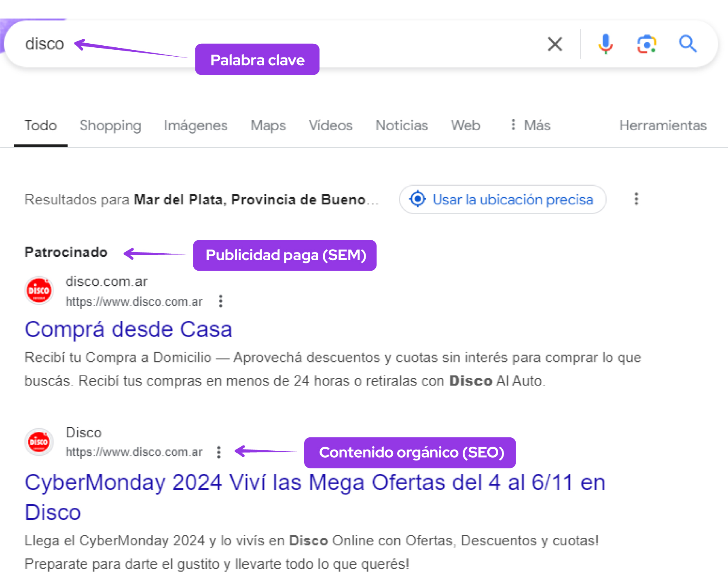Expand the Más dropdown menu
Viewport: 728px width, 581px height.
(x=530, y=125)
